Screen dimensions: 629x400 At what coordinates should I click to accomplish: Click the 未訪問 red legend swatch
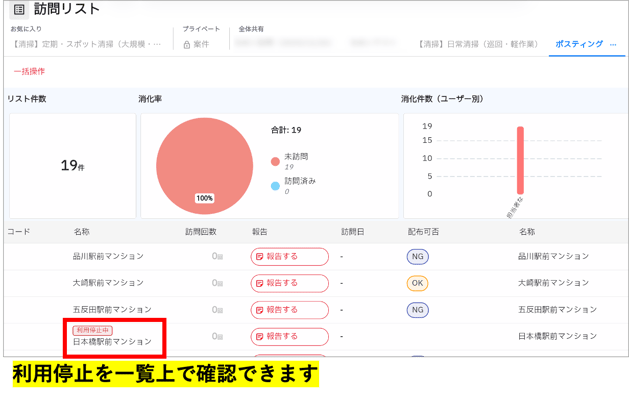pos(275,161)
